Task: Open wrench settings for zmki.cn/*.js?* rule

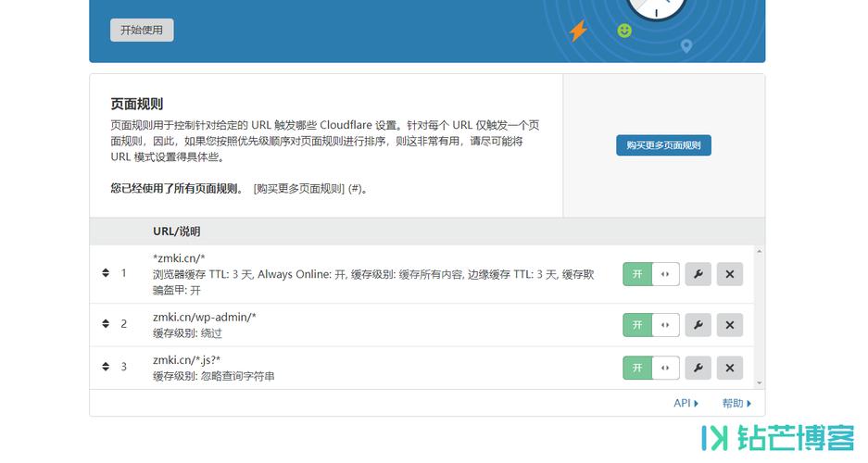Action: tap(698, 368)
